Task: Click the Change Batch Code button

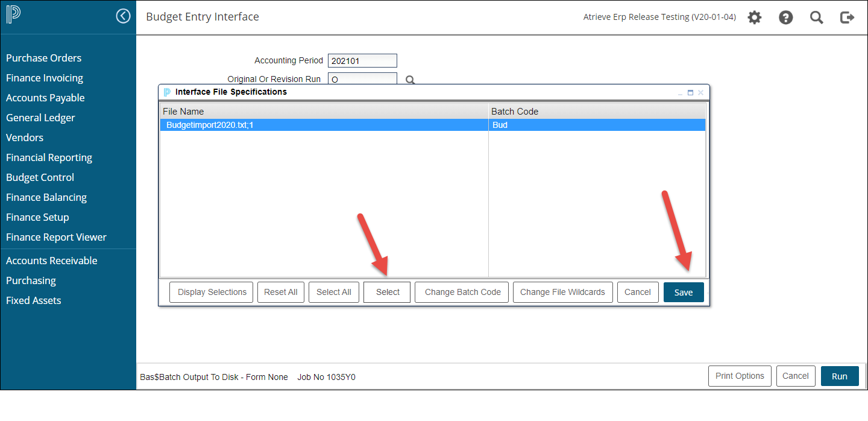Action: coord(462,292)
